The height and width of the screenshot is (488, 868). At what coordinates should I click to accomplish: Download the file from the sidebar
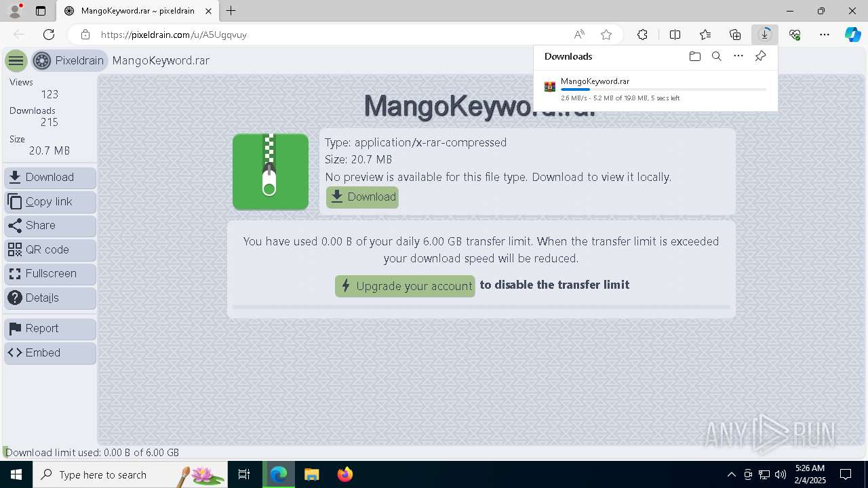tap(50, 178)
